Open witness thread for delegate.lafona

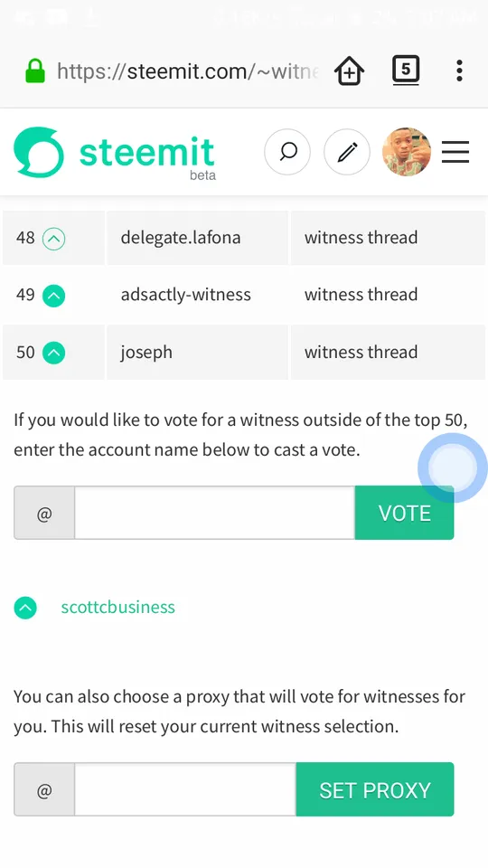pos(361,238)
